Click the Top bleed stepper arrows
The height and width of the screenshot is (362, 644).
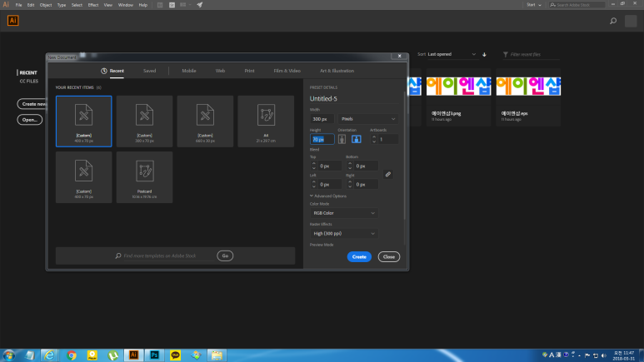pos(314,166)
